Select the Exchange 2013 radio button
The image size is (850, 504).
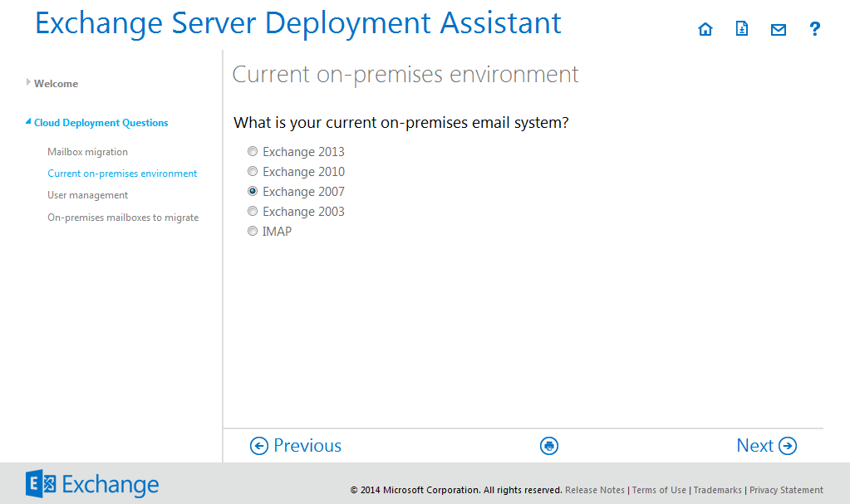[253, 151]
